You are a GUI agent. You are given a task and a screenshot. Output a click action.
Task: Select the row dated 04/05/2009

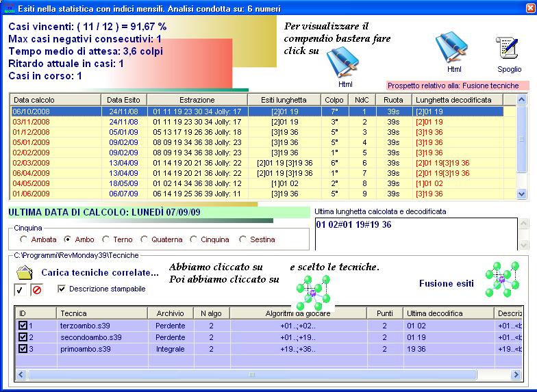(x=263, y=183)
